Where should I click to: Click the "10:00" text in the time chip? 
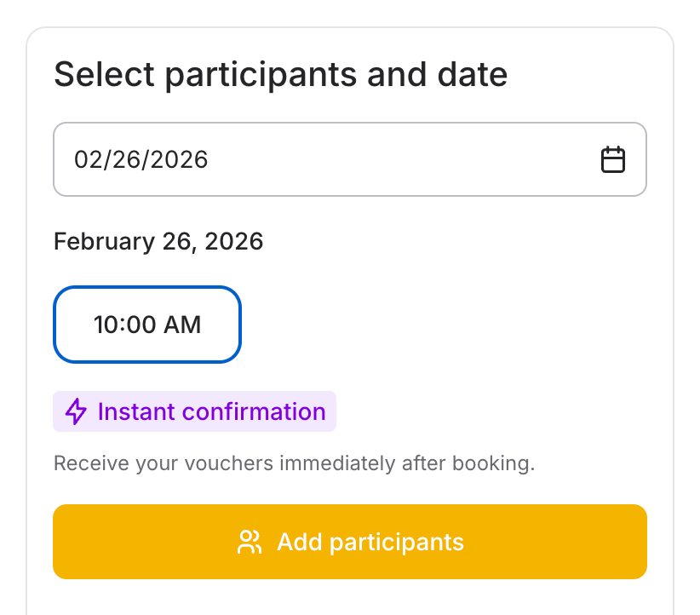[x=123, y=325]
